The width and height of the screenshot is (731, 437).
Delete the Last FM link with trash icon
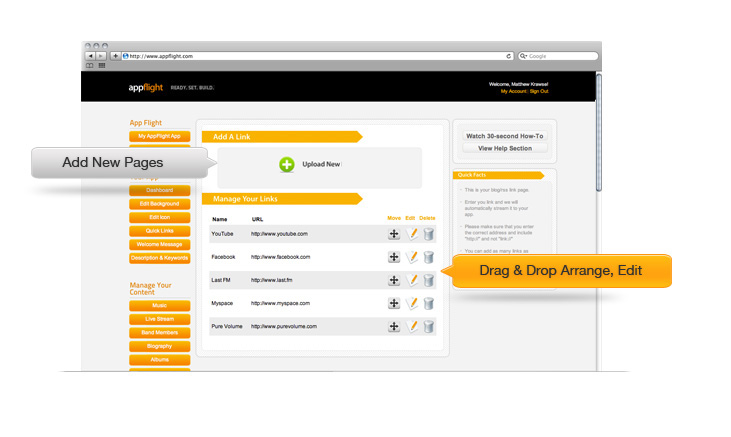pyautogui.click(x=429, y=280)
